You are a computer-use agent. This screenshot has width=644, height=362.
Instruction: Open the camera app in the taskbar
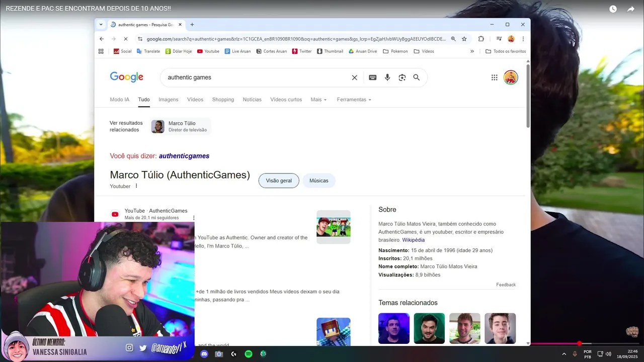click(x=219, y=354)
